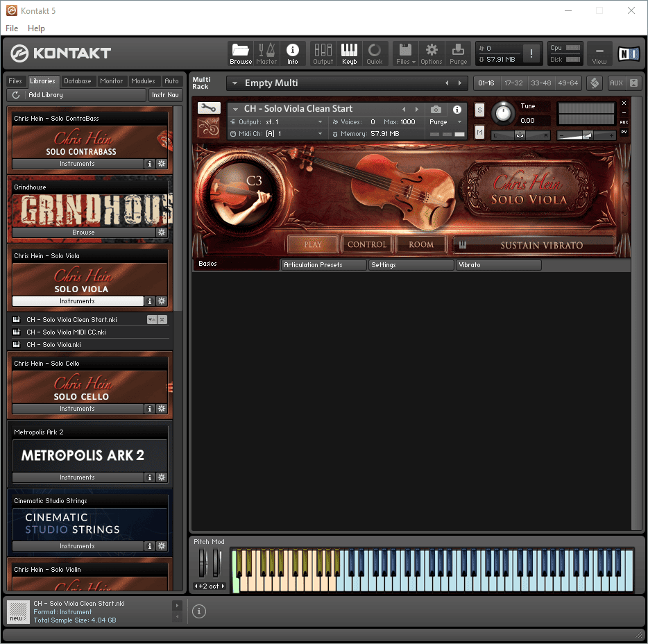Toggle the AUX sends button in rack header
Image resolution: width=648 pixels, height=644 pixels.
coord(616,83)
